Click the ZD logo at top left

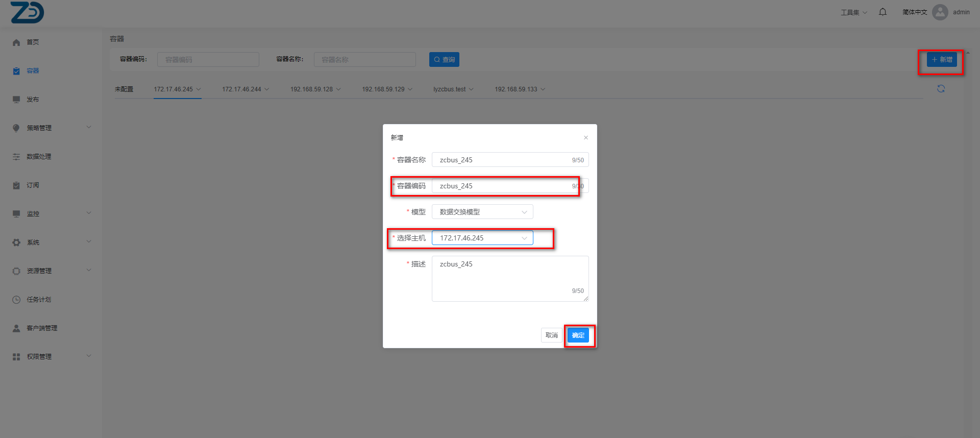pyautogui.click(x=27, y=12)
